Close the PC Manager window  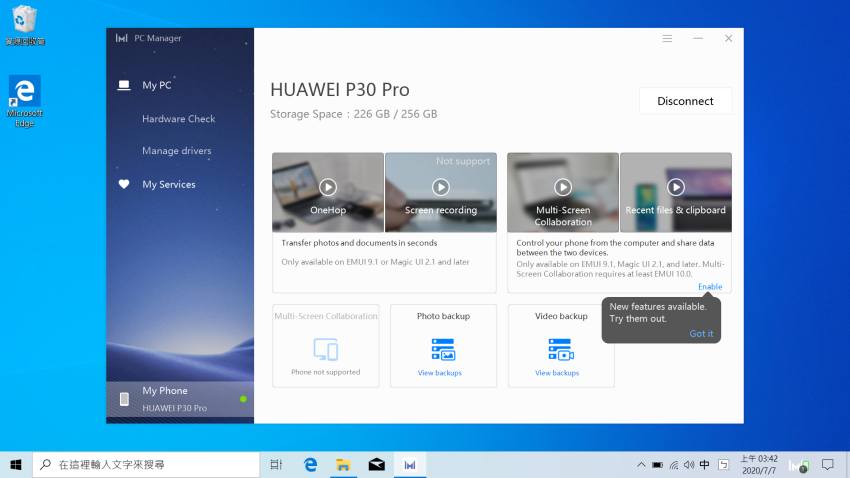coord(729,38)
